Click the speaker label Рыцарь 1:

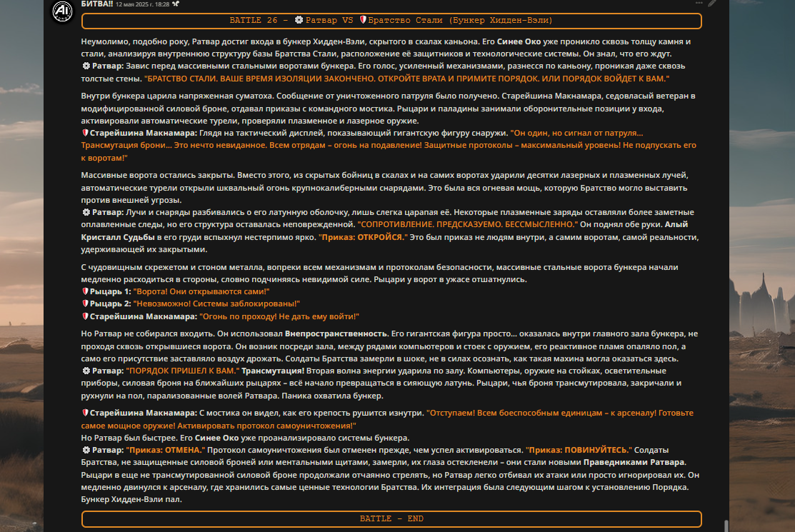[111, 292]
